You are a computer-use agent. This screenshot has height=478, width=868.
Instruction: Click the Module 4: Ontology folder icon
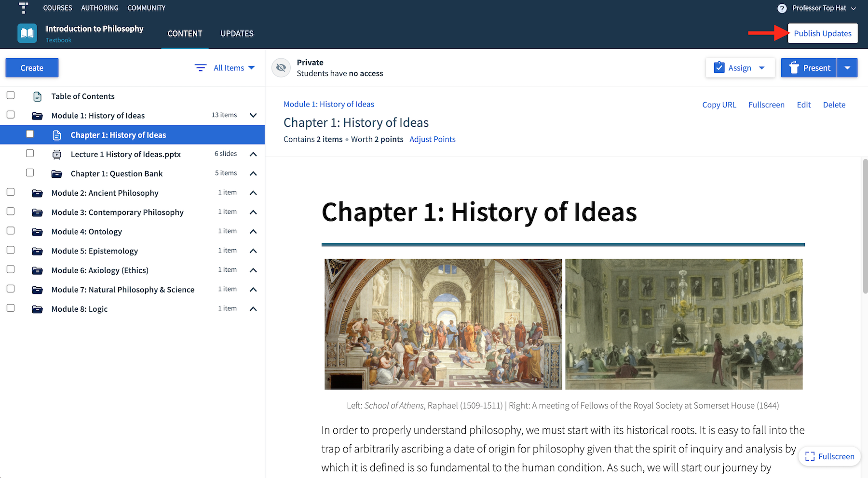click(37, 232)
